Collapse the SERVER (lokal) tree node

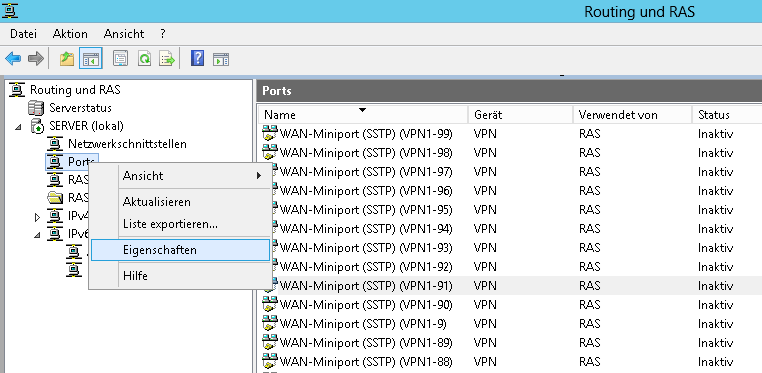[x=18, y=127]
